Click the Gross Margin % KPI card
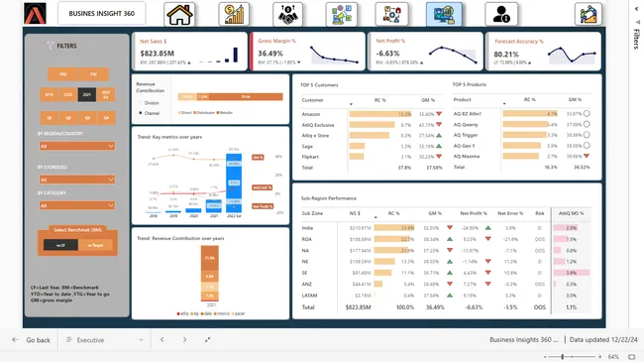 pyautogui.click(x=307, y=52)
